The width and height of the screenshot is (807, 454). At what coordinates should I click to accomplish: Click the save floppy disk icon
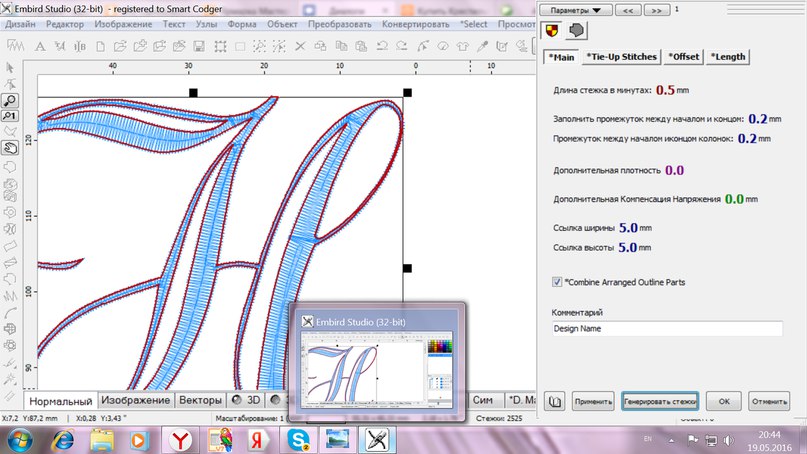pos(200,45)
